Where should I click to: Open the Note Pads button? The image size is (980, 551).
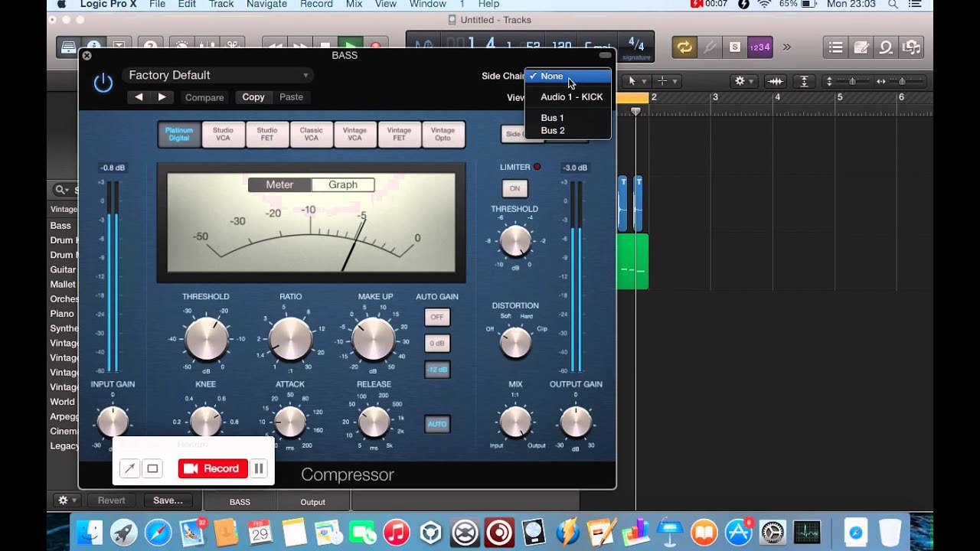pyautogui.click(x=861, y=47)
